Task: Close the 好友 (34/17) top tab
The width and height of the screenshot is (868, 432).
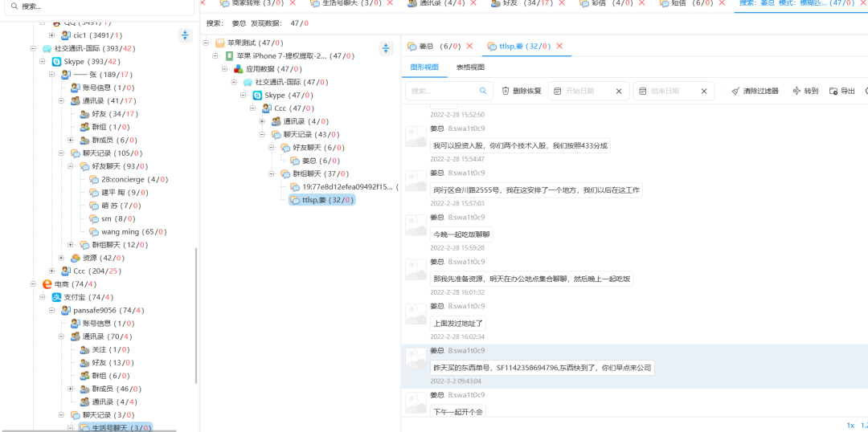Action: 563,2
